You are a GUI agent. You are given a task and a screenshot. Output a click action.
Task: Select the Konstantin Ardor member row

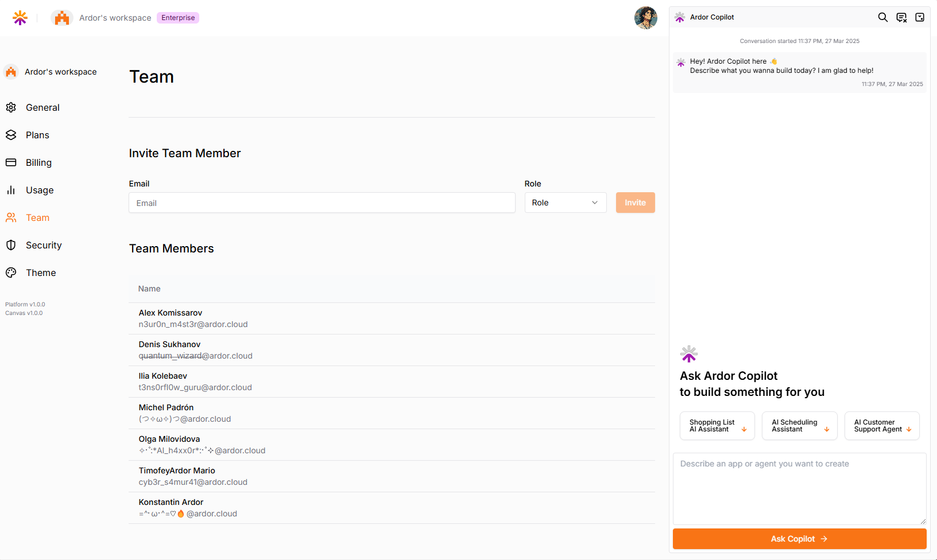(392, 508)
